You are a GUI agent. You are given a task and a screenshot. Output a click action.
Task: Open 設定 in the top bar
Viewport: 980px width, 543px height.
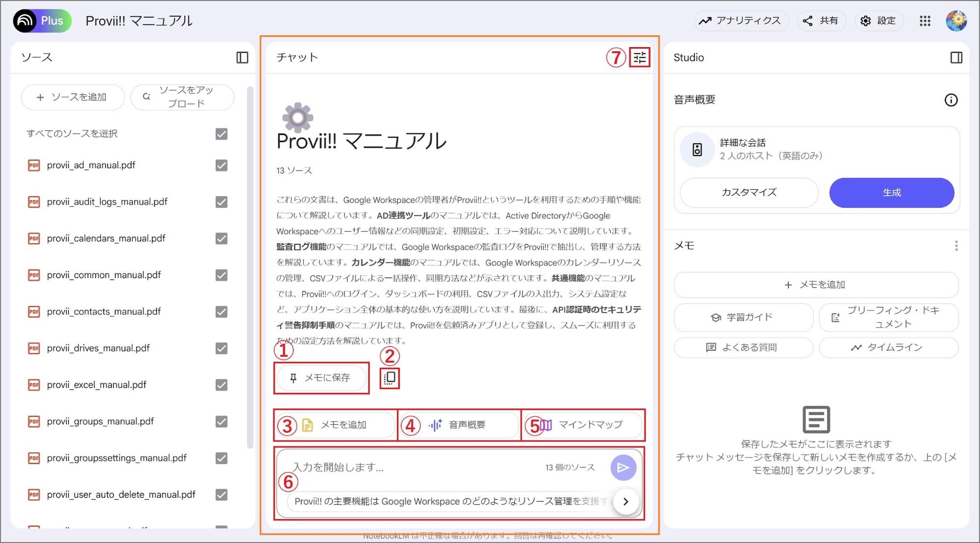tap(879, 21)
